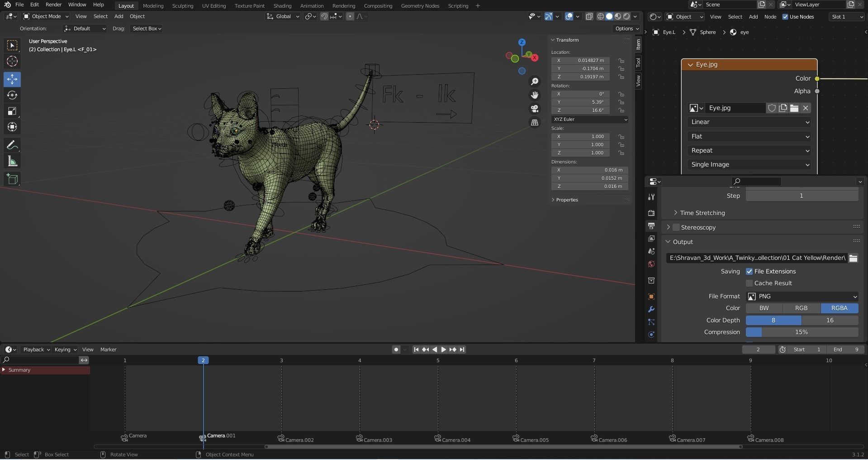
Task: Select BW color mode
Action: (x=764, y=308)
